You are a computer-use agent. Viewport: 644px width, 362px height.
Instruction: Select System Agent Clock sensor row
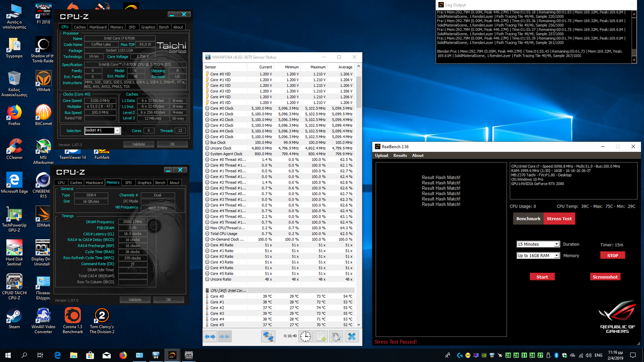[279, 154]
